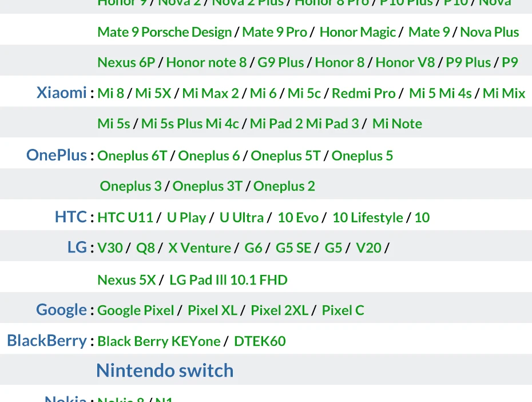Select P9 Plus model
The height and width of the screenshot is (402, 532).
pyautogui.click(x=468, y=62)
